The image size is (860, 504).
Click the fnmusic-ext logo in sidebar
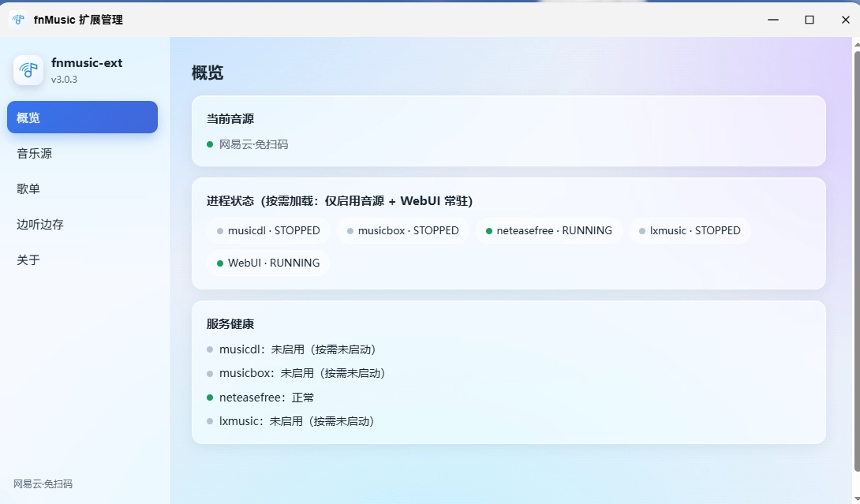coord(28,70)
